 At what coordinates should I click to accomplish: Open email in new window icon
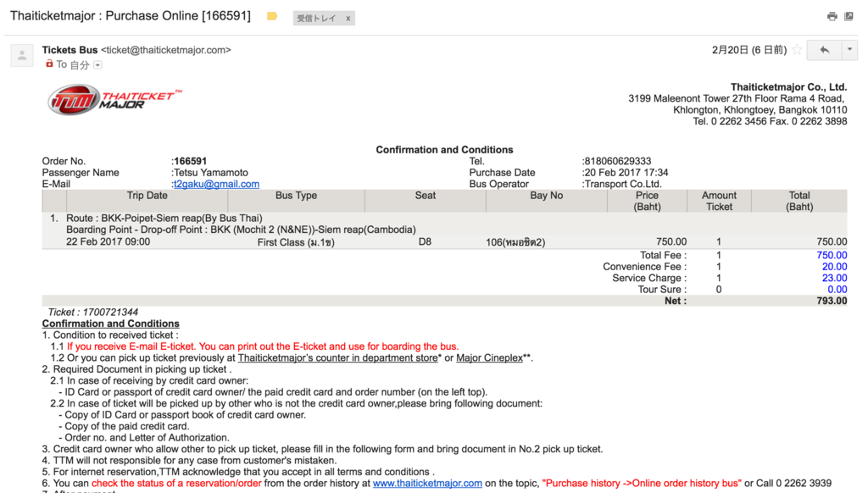(849, 17)
